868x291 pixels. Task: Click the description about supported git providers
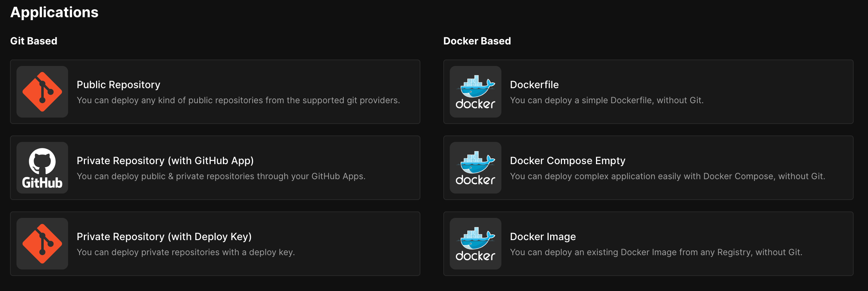238,100
